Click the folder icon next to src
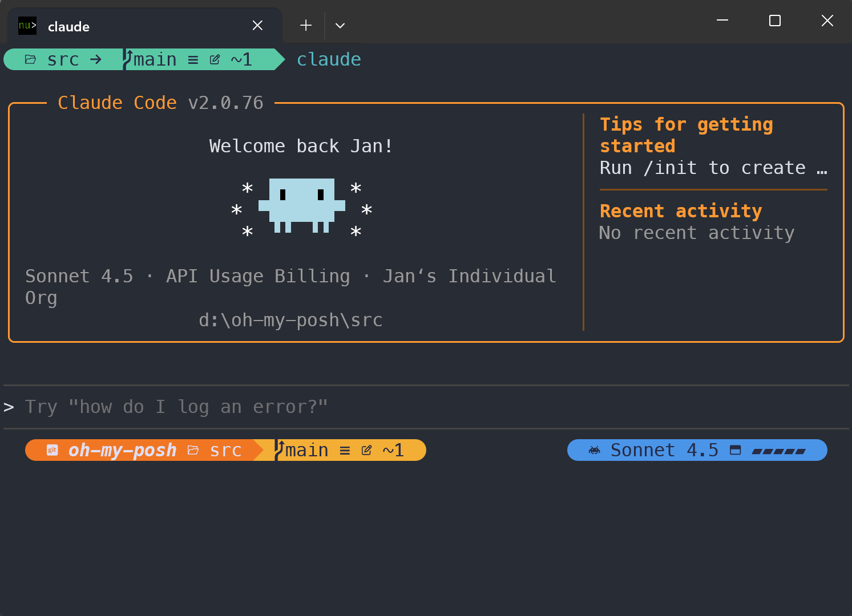Viewport: 852px width, 616px height. tap(30, 59)
